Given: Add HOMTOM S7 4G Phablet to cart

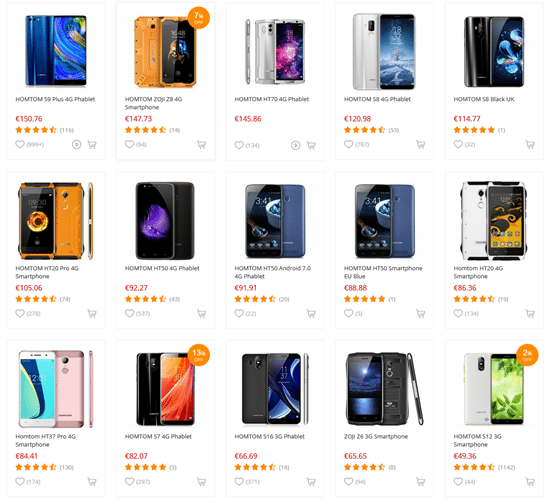Looking at the screenshot, I should point(201,482).
